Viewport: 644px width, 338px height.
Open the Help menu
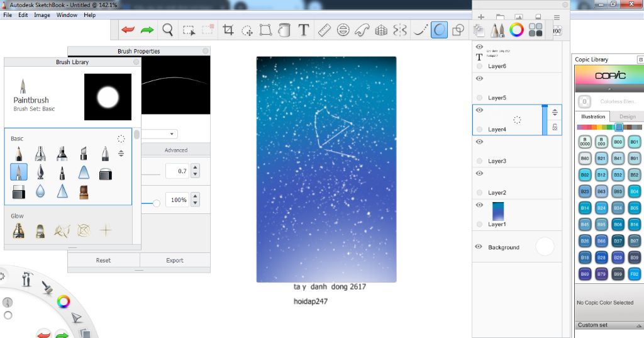click(x=89, y=15)
